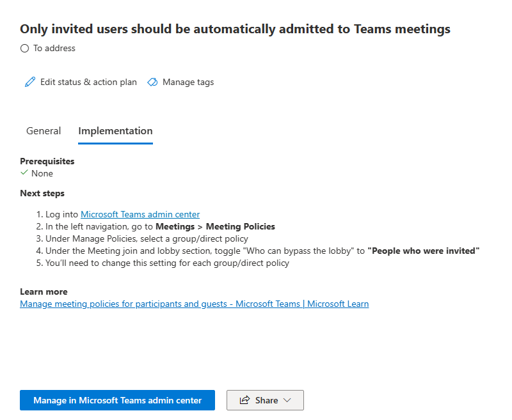The height and width of the screenshot is (420, 512).
Task: Click the Learn more heading
Action: (x=44, y=292)
